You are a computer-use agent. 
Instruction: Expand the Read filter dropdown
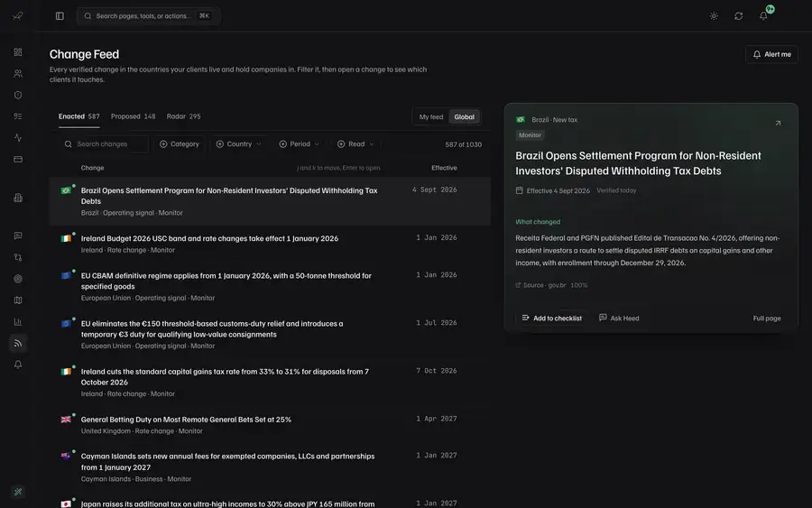point(355,144)
